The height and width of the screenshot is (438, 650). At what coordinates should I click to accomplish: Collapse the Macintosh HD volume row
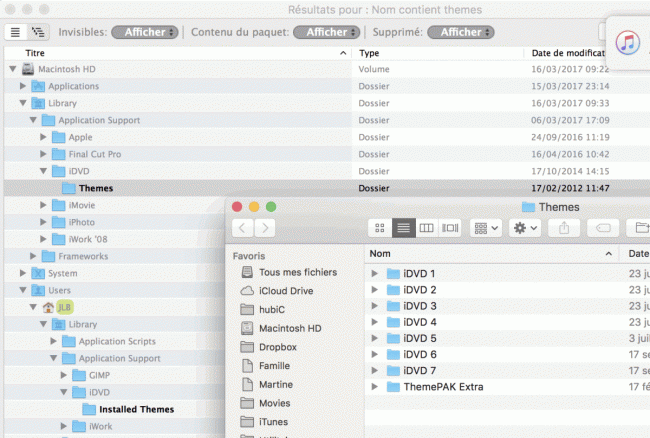pyautogui.click(x=13, y=69)
